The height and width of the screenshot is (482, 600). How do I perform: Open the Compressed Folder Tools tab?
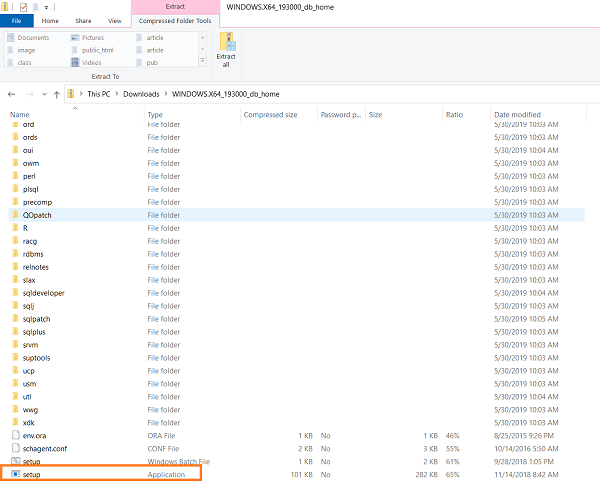point(175,21)
